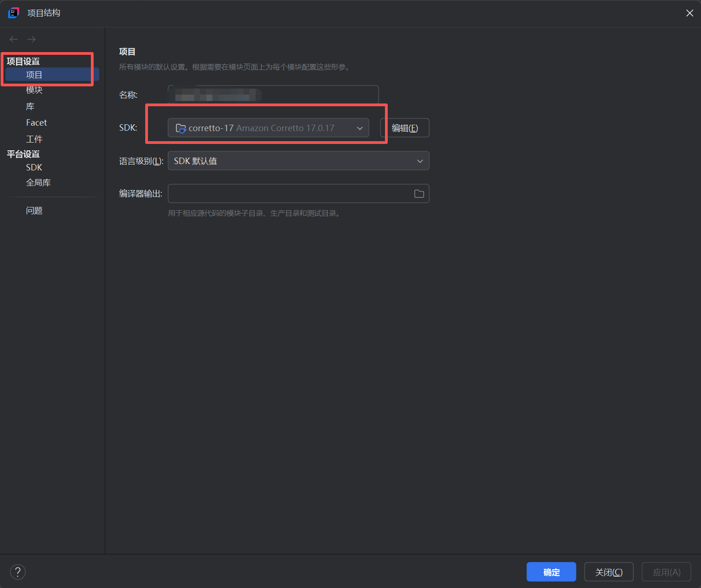Open the 库 settings page
Viewport: 701px width, 588px height.
point(30,106)
